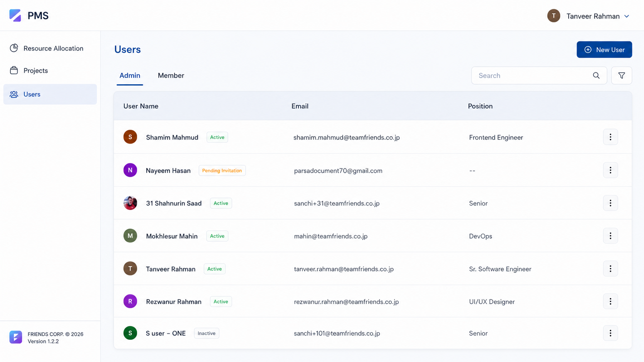Open the options menu for 31 Shahnurin Saad
This screenshot has width=644, height=362.
coord(610,203)
